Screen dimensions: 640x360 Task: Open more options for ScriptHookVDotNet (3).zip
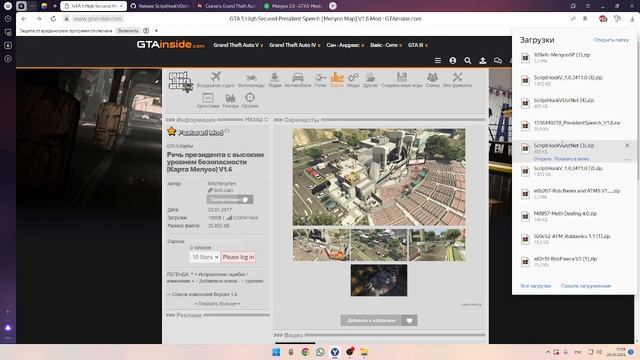[627, 159]
